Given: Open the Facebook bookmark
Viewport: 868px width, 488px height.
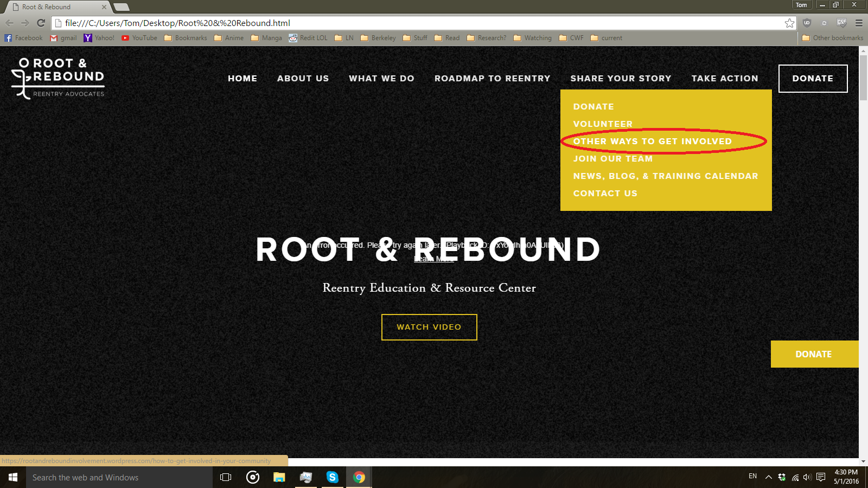Looking at the screenshot, I should [23, 38].
